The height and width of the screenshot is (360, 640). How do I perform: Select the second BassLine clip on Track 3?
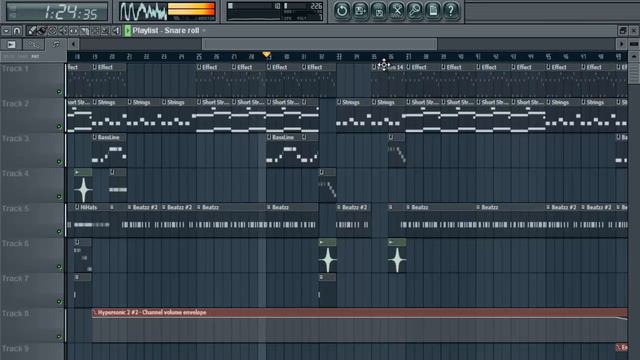tap(284, 150)
